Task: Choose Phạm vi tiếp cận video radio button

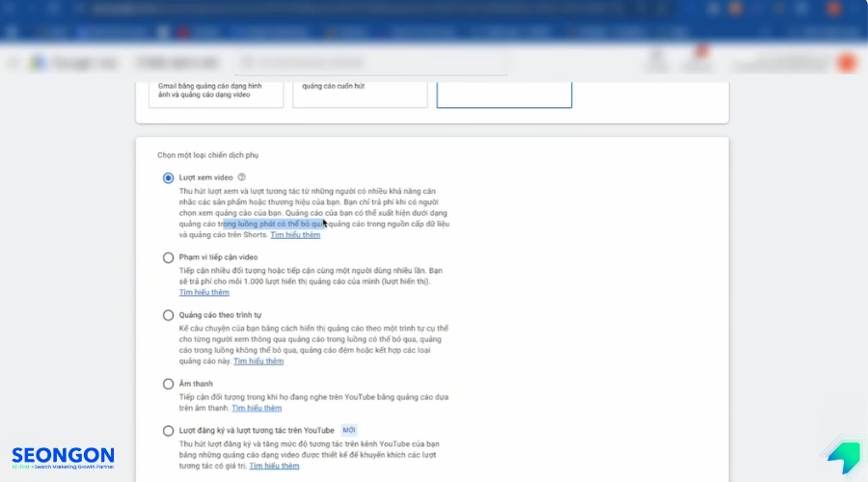Action: [168, 257]
